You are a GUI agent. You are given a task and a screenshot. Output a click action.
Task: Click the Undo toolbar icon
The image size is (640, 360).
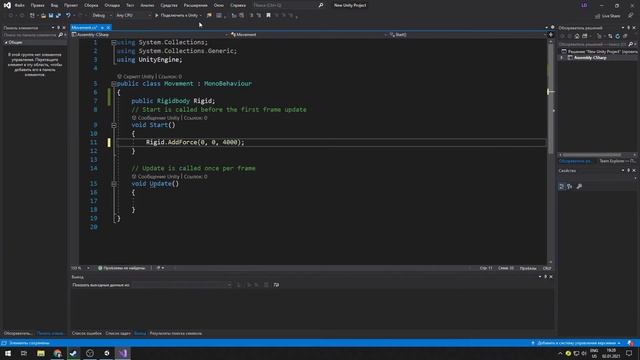(x=68, y=16)
